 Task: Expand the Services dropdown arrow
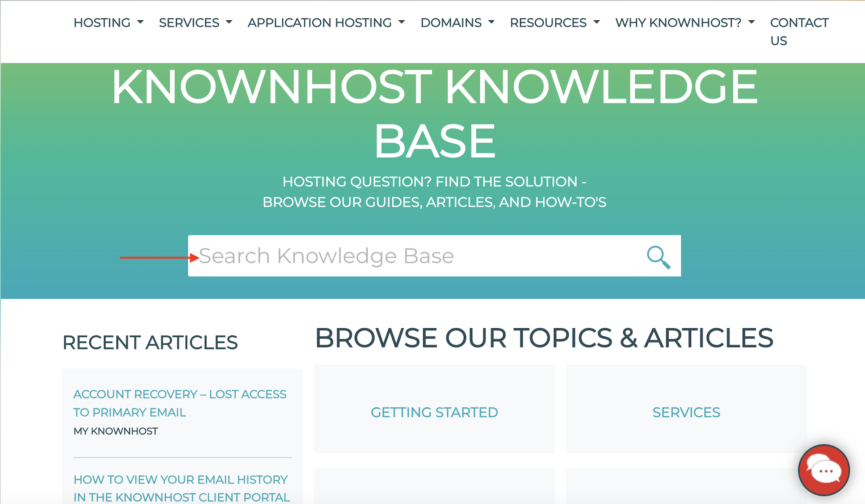coord(229,22)
